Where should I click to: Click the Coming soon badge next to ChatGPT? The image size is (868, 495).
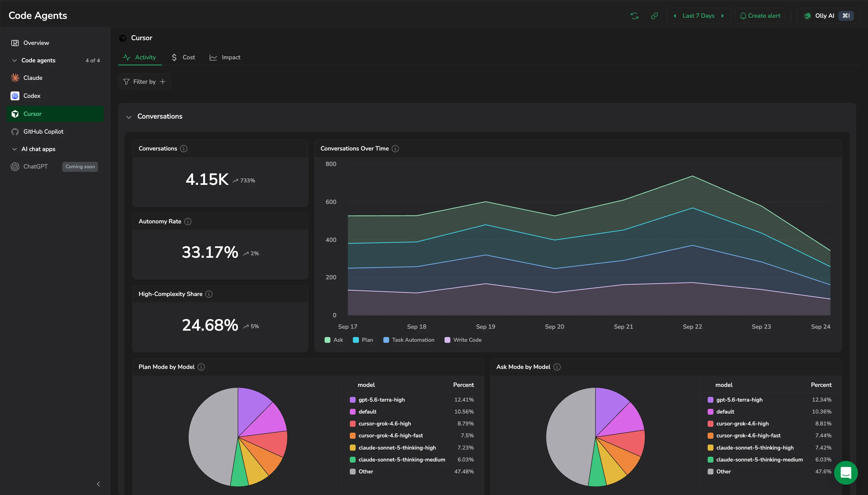point(80,167)
